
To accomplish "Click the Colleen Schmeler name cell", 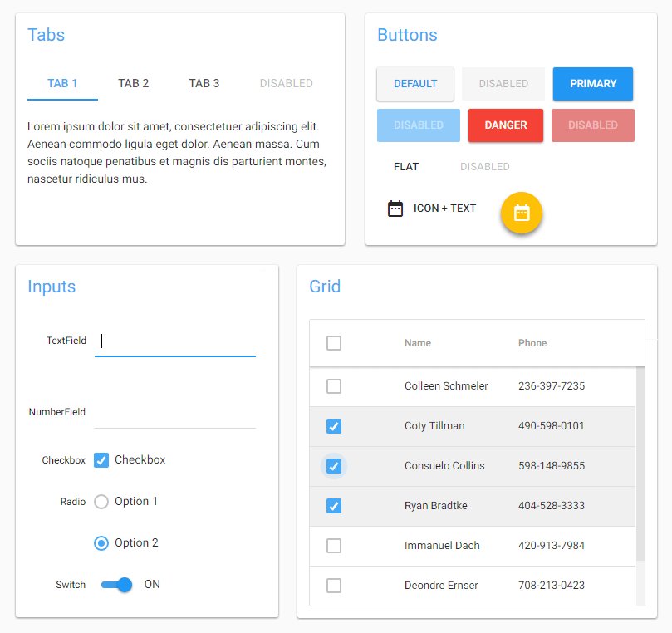I will pos(446,386).
